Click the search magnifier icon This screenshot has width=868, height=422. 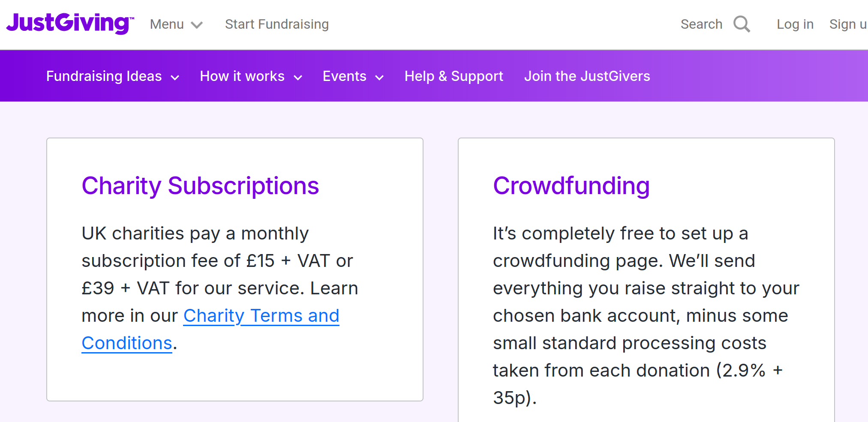pyautogui.click(x=741, y=24)
